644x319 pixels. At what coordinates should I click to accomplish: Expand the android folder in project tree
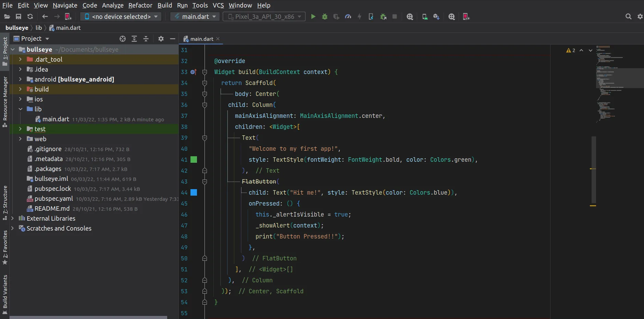click(20, 79)
